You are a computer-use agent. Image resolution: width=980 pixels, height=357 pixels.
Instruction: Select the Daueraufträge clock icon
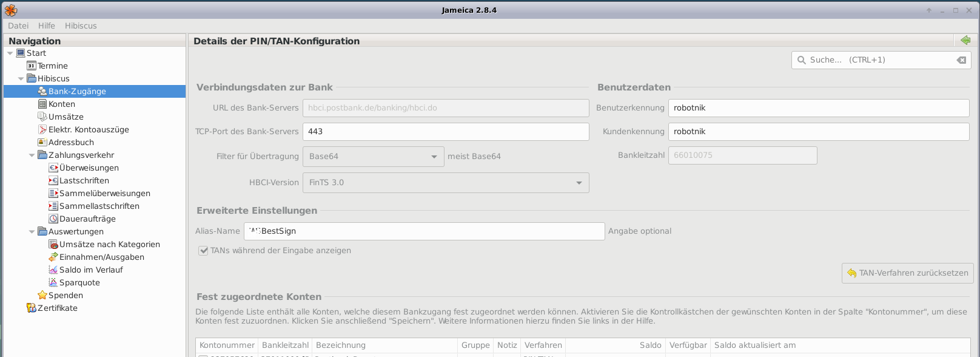(53, 219)
